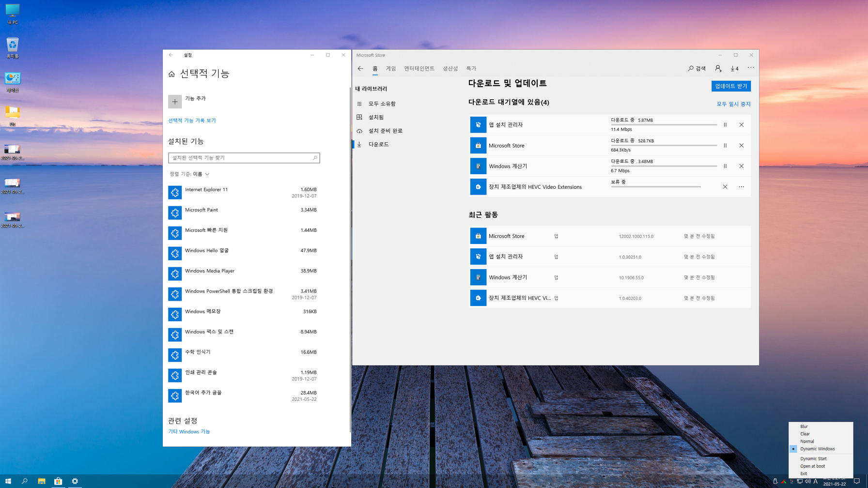This screenshot has width=868, height=488.
Task: Select Windows Hello 얼굴 feature row
Action: click(x=244, y=254)
